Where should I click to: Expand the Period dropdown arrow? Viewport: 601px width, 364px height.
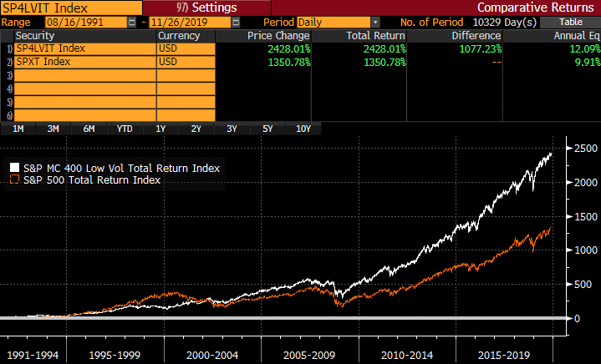coord(375,23)
